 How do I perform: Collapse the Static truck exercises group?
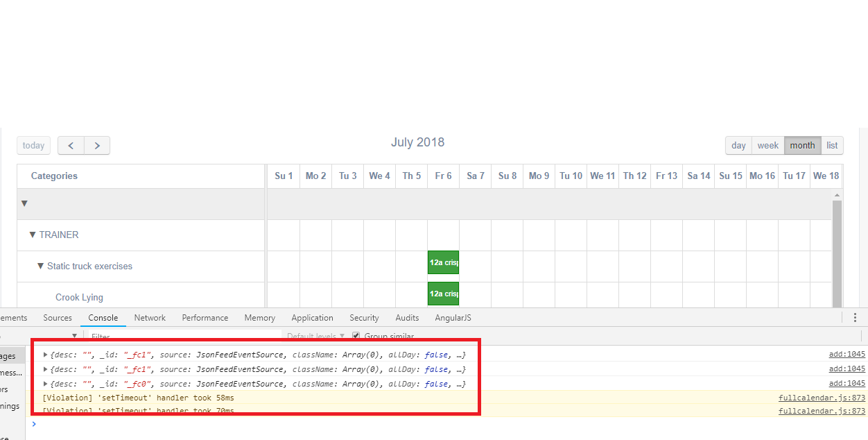pos(40,266)
